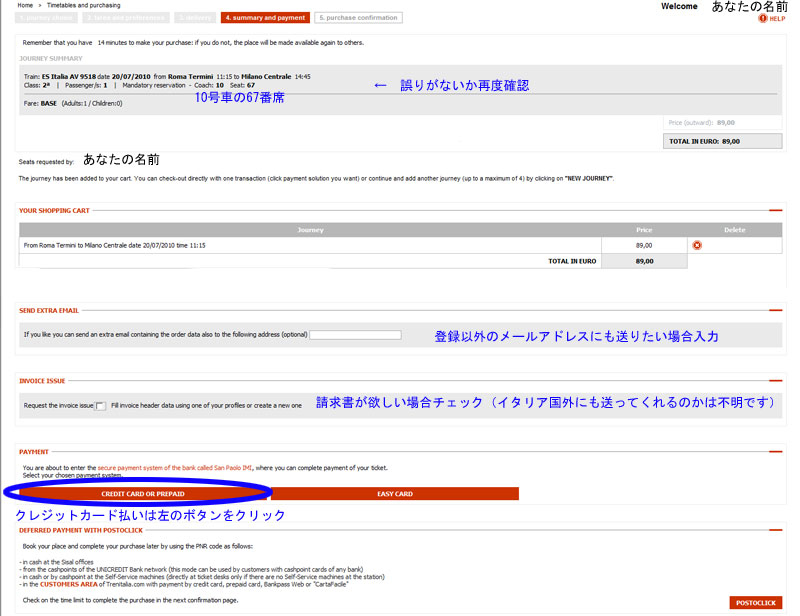Collapse the SEND EXTRA EMAIL section dash
Image resolution: width=800 pixels, height=616 pixels.
776,310
